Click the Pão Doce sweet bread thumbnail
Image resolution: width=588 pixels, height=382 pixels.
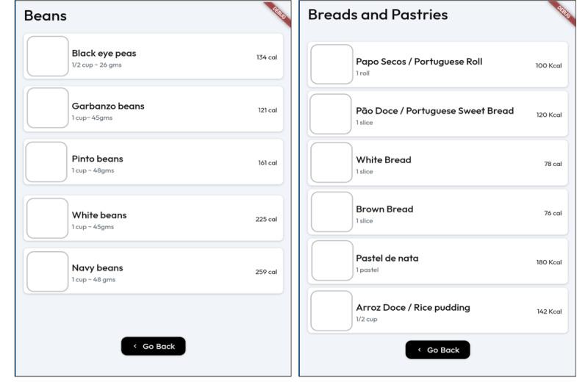coord(331,114)
